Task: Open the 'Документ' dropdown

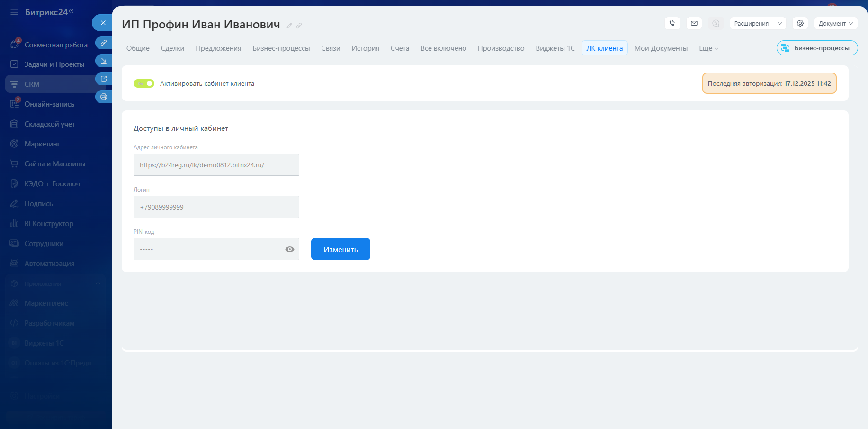Action: [x=835, y=23]
